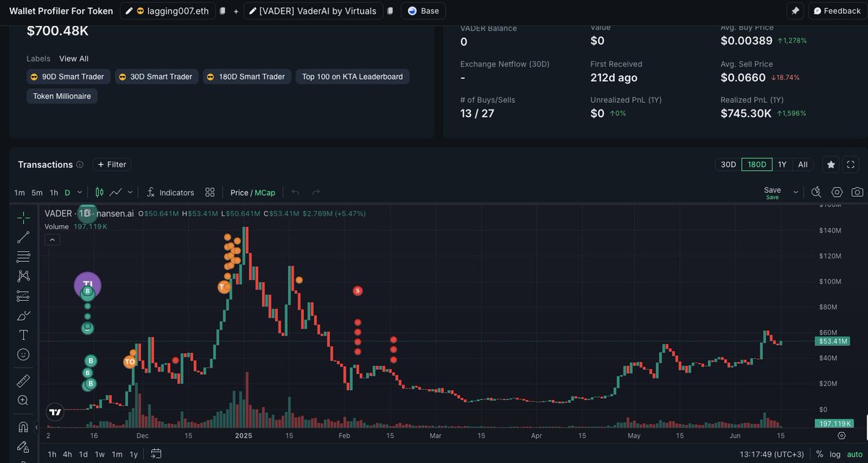This screenshot has width=868, height=463.
Task: Open the Feedback button
Action: (836, 11)
